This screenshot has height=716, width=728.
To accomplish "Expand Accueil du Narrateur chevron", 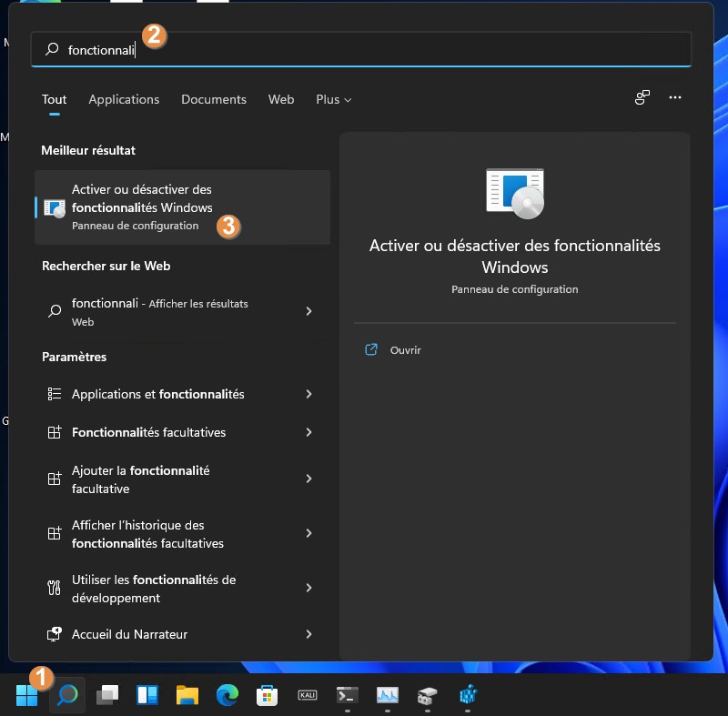I will tap(309, 634).
